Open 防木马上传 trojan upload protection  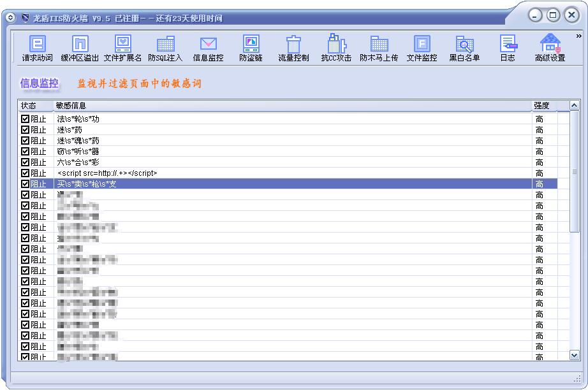click(379, 48)
